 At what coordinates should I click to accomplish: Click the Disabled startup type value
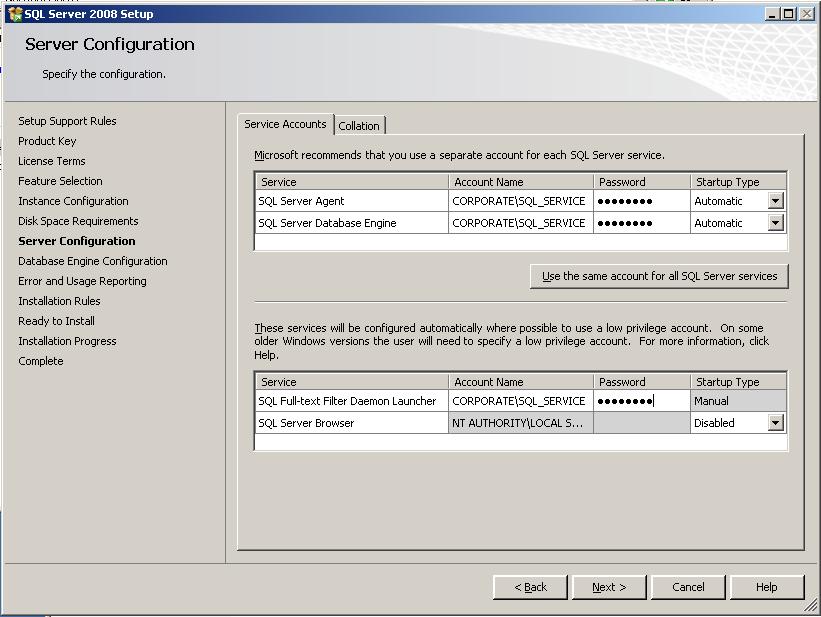click(x=714, y=423)
